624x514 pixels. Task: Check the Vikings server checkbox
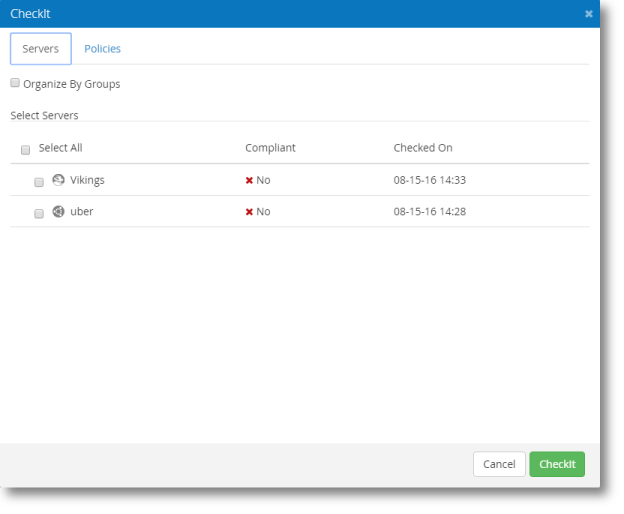click(x=39, y=182)
